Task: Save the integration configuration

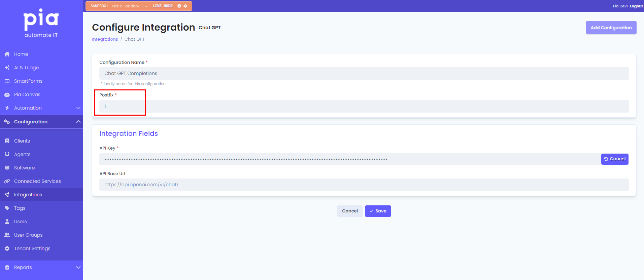Action: pos(378,211)
